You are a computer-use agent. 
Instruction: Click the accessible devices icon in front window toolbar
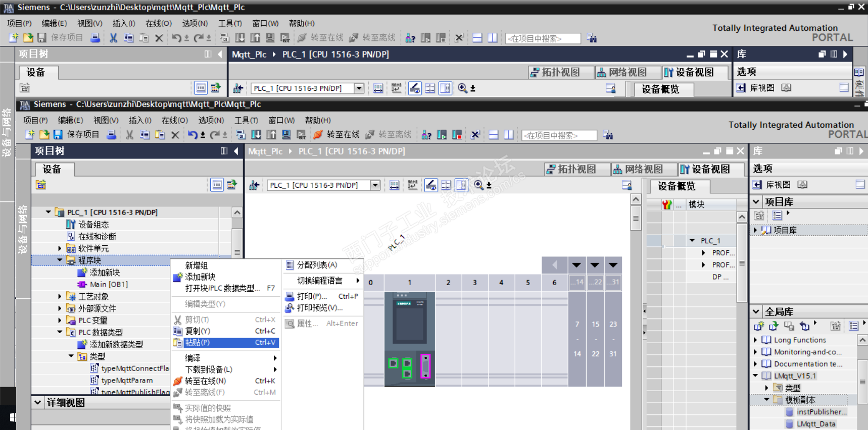coord(426,135)
